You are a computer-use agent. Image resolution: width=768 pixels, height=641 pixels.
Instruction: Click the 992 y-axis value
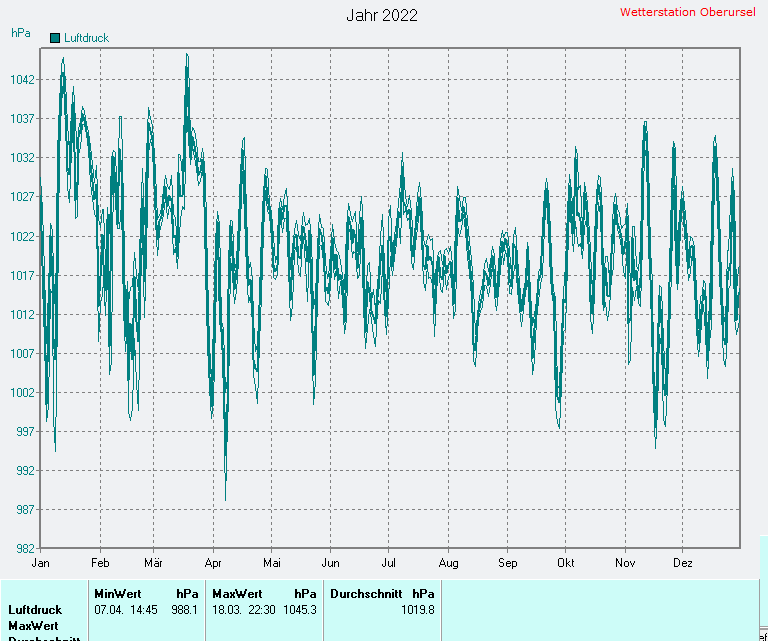[26, 471]
